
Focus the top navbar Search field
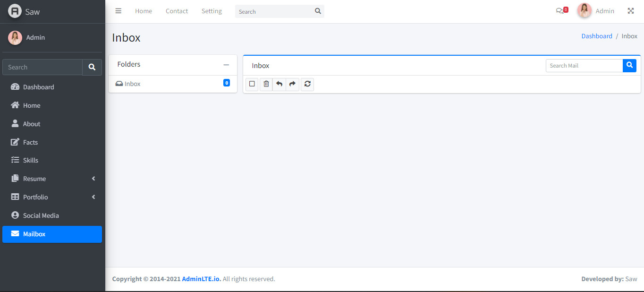pyautogui.click(x=273, y=11)
